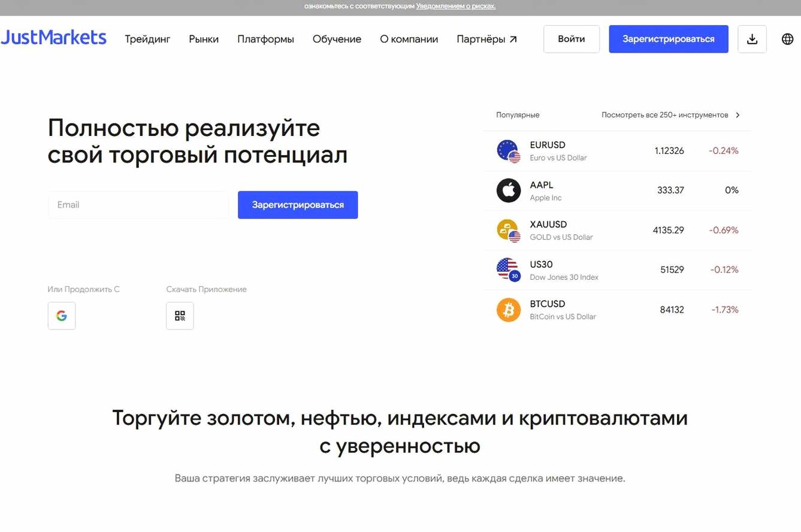The width and height of the screenshot is (801, 532).
Task: Click the BitCoin vs US Dollar description
Action: coord(563,317)
